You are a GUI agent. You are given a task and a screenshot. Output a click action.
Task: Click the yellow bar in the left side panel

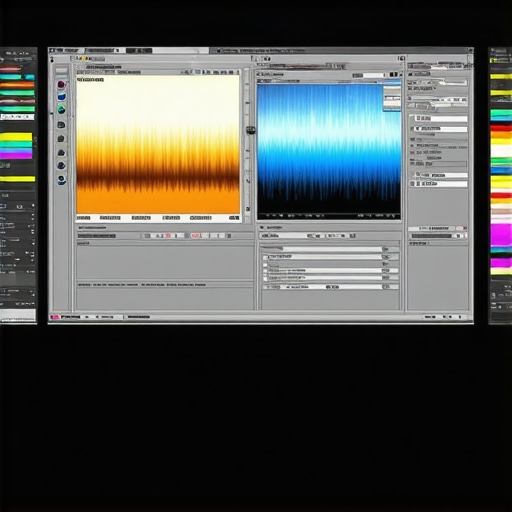pos(16,137)
